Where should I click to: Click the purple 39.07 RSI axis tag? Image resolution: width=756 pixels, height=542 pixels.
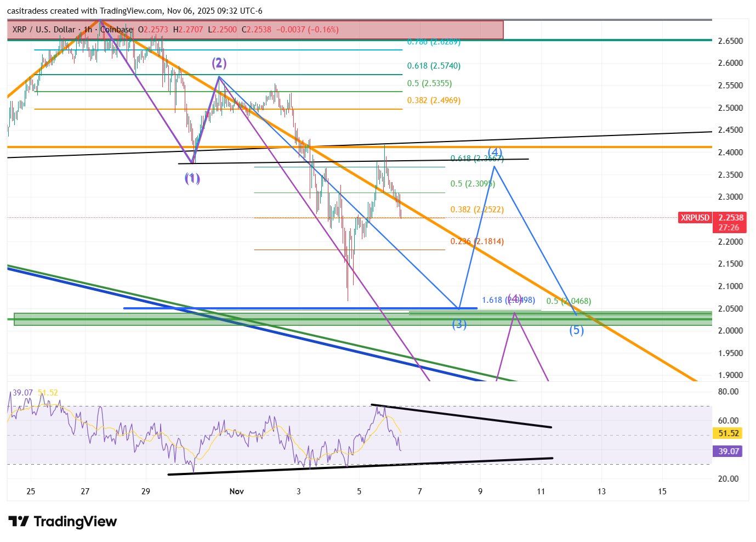[728, 451]
